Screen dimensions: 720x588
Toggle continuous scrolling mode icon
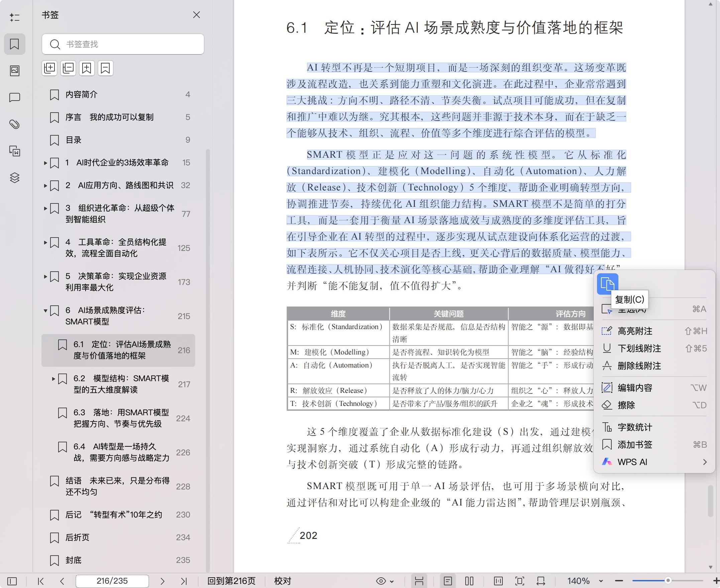419,581
